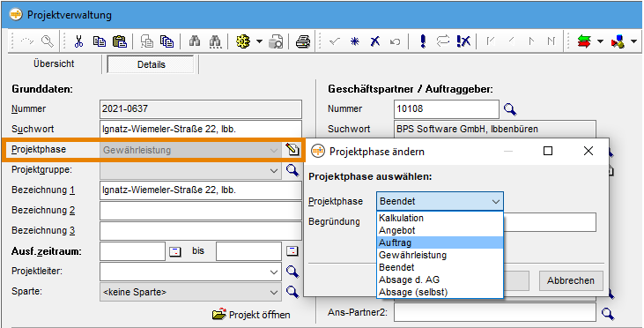Image resolution: width=644 pixels, height=328 pixels.
Task: Go to first record navigation icon
Action: click(490, 41)
